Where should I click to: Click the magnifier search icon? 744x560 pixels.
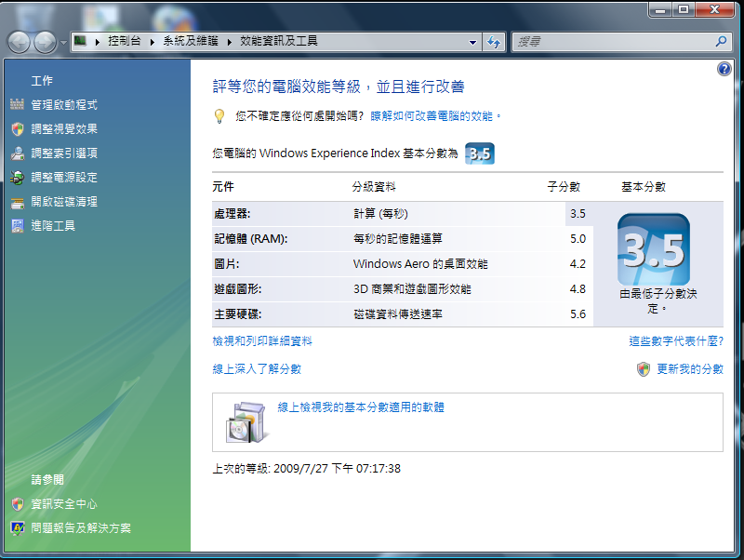722,42
